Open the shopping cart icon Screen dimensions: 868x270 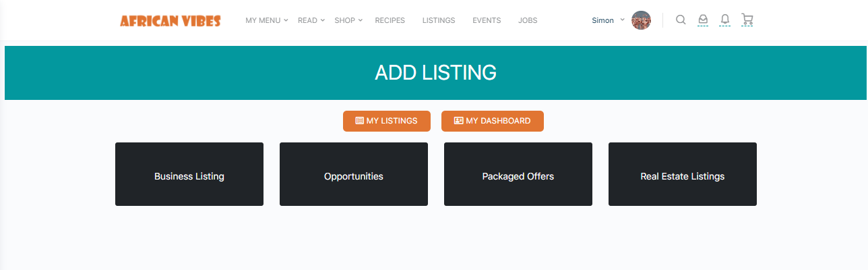tap(747, 20)
